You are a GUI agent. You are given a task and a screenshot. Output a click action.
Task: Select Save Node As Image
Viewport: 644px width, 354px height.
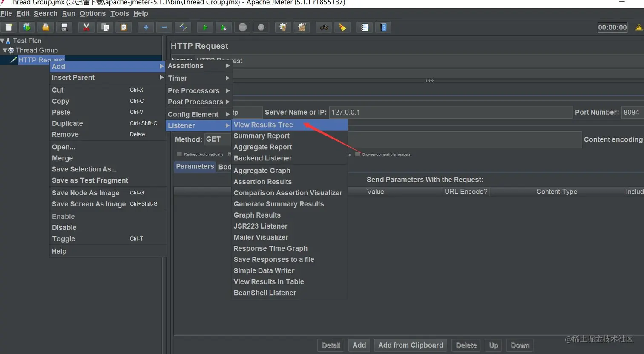click(x=108, y=193)
